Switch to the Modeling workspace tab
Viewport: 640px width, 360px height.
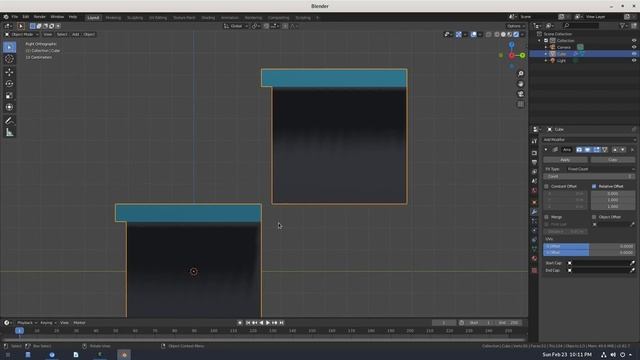(113, 18)
